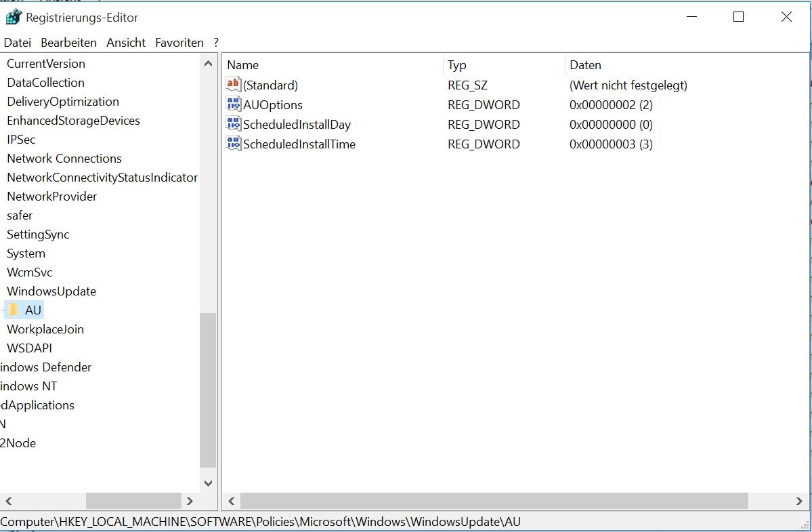Viewport: 812px width, 532px height.
Task: Select the Windows NT key
Action: pos(28,386)
